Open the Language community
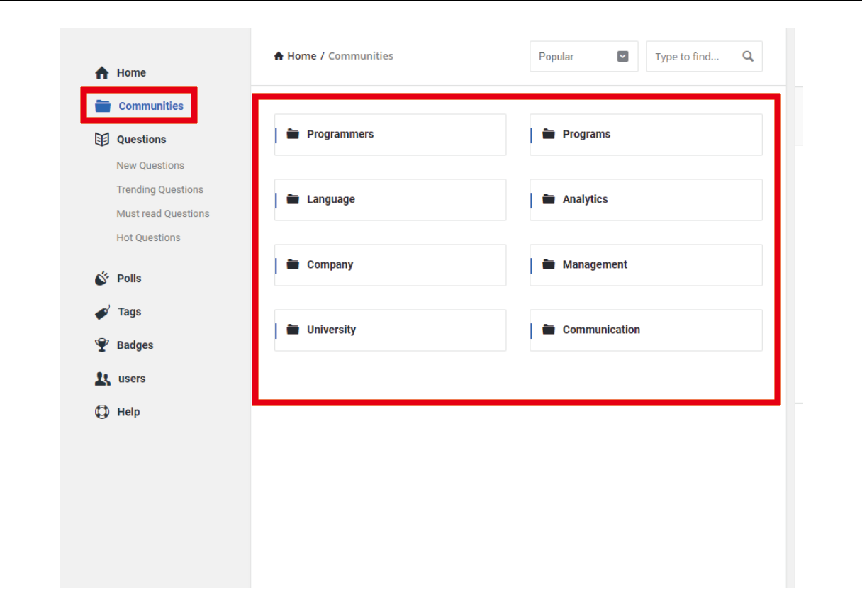This screenshot has width=862, height=616. tap(391, 200)
